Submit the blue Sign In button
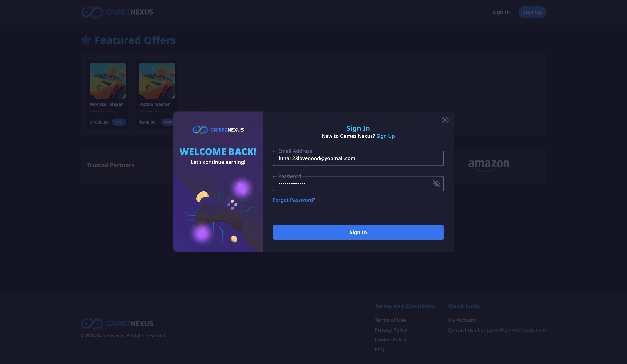 (x=358, y=232)
